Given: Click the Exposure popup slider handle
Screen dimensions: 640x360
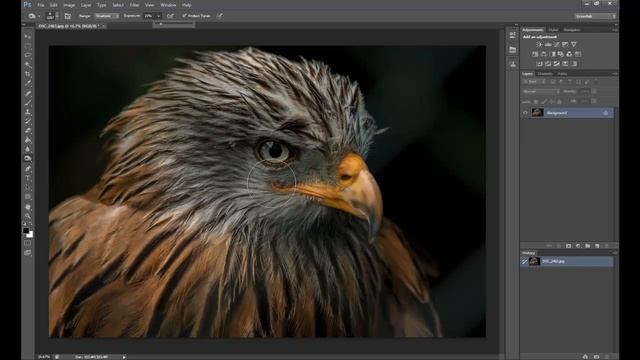Looking at the screenshot, I should pyautogui.click(x=161, y=24).
